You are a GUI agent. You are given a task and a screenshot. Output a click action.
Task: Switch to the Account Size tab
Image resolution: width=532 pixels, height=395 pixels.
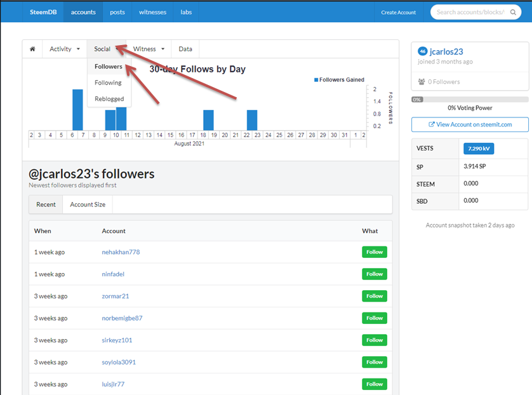coord(88,204)
